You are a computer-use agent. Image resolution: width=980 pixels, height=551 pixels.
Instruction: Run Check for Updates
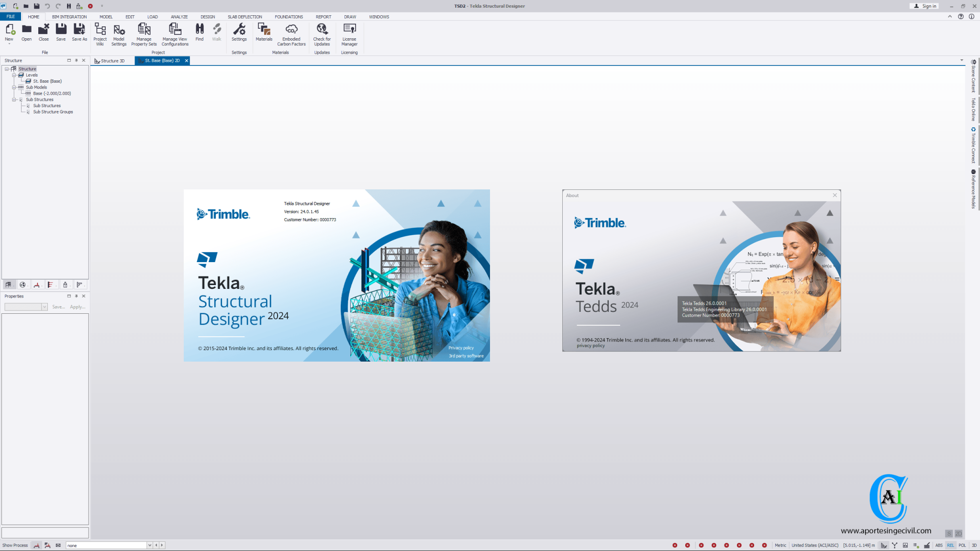pyautogui.click(x=322, y=34)
